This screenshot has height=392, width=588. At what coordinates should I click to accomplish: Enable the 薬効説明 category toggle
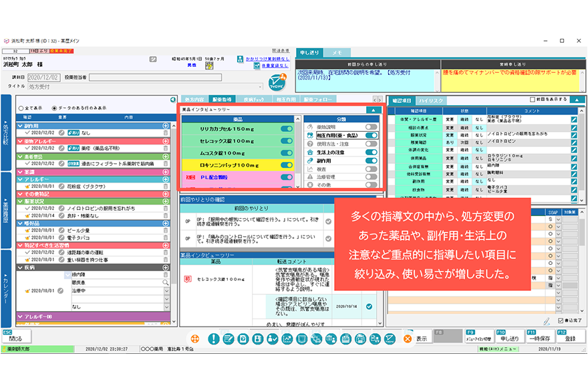coord(371,127)
